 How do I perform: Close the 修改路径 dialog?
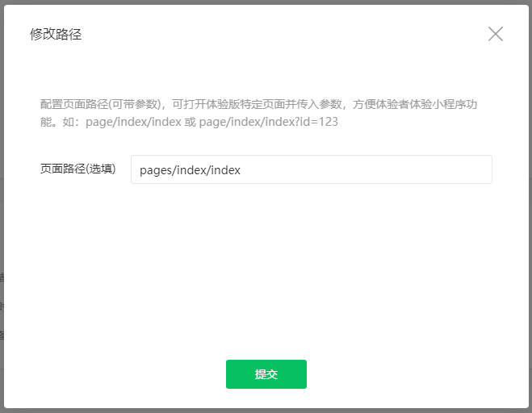(496, 34)
